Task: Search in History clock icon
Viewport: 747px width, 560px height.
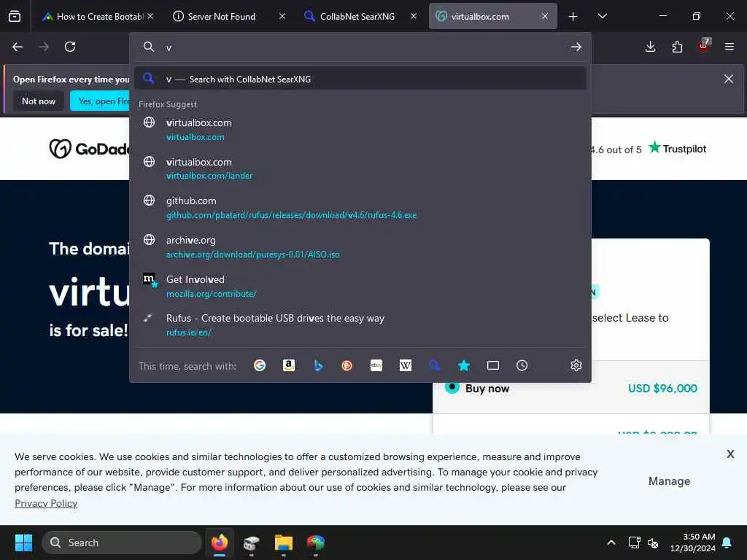Action: pos(522,365)
